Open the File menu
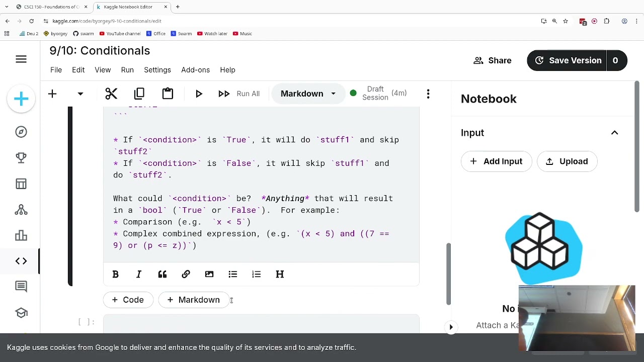This screenshot has width=644, height=362. pos(56,70)
